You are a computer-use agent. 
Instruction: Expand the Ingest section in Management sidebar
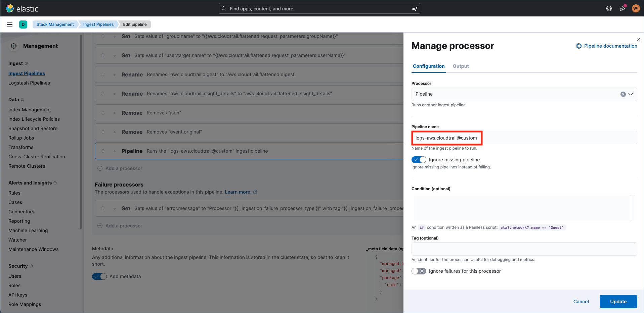[x=27, y=63]
